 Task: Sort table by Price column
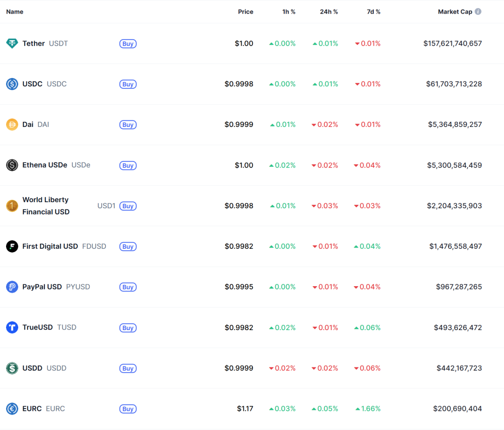(x=245, y=12)
